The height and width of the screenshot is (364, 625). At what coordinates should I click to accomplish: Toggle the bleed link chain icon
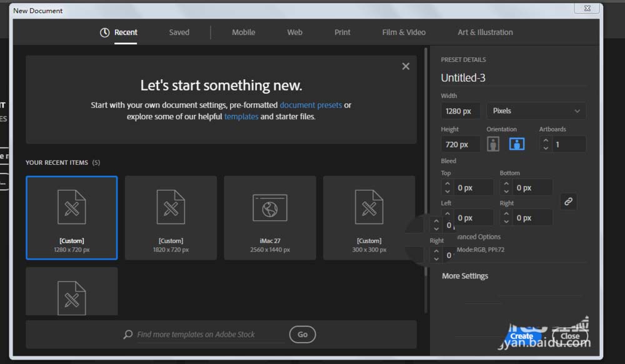tap(568, 202)
